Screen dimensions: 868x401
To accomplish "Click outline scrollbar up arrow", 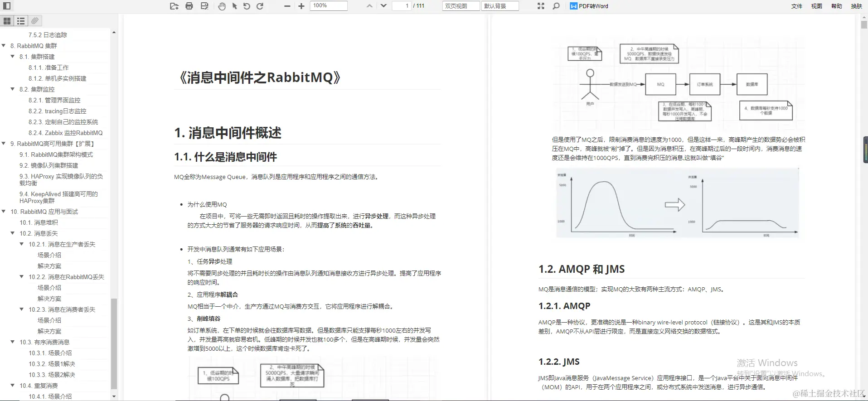I will tap(114, 32).
